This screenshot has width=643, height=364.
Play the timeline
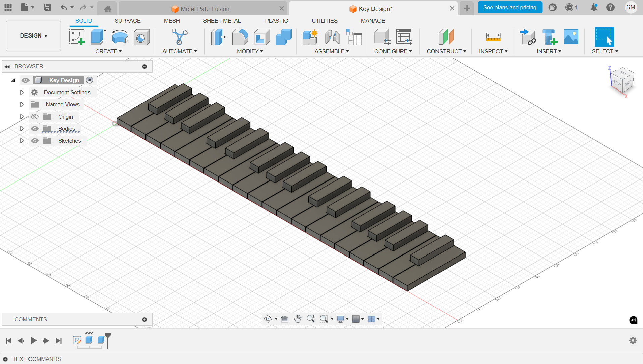34,340
